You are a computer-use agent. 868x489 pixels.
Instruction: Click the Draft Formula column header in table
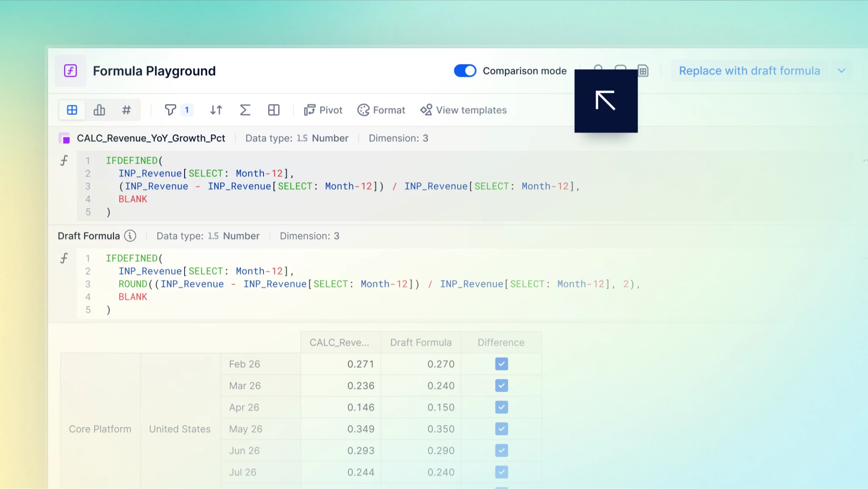421,342
